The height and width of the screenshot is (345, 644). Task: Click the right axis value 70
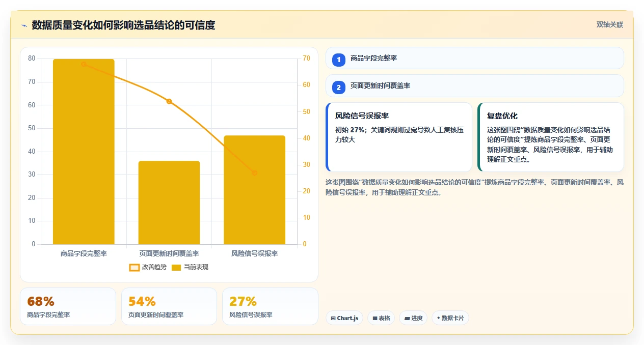pyautogui.click(x=306, y=59)
